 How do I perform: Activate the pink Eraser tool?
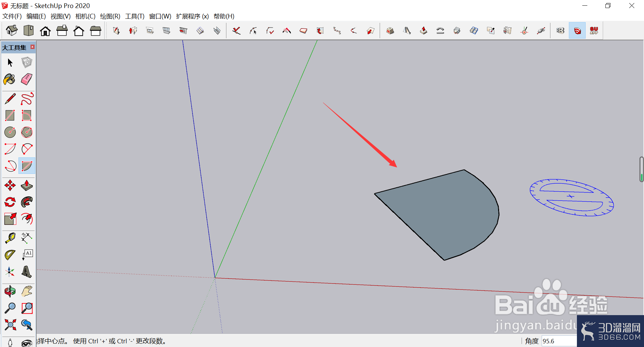[27, 80]
